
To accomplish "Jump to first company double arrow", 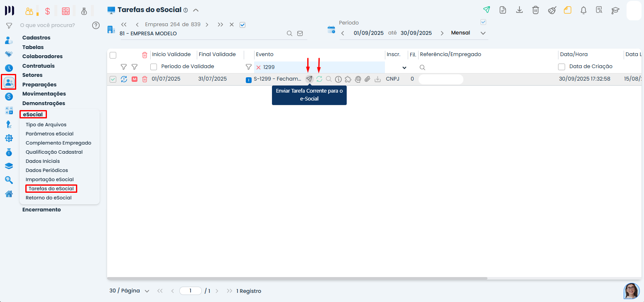I will [x=124, y=25].
